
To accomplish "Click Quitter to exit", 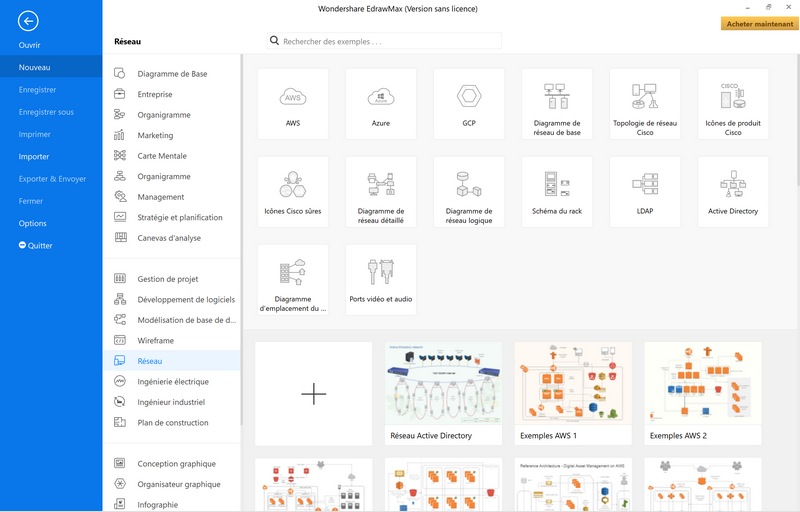I will tap(51, 245).
